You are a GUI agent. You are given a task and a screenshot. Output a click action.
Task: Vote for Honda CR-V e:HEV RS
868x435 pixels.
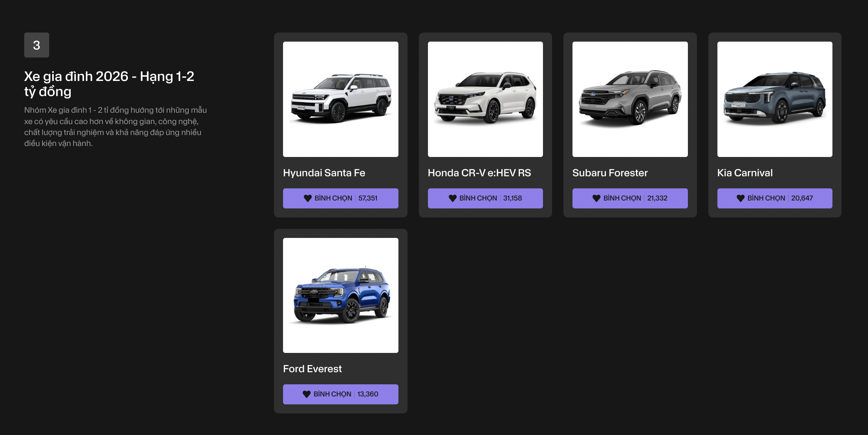pos(485,198)
